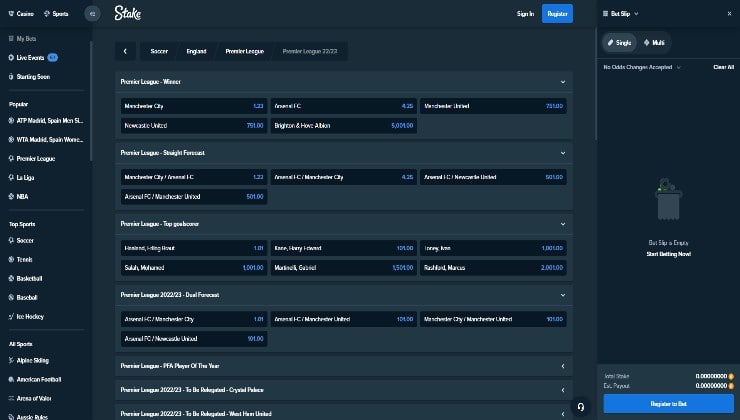The image size is (740, 420).
Task: Open Basketball under Top Sports
Action: 25,278
